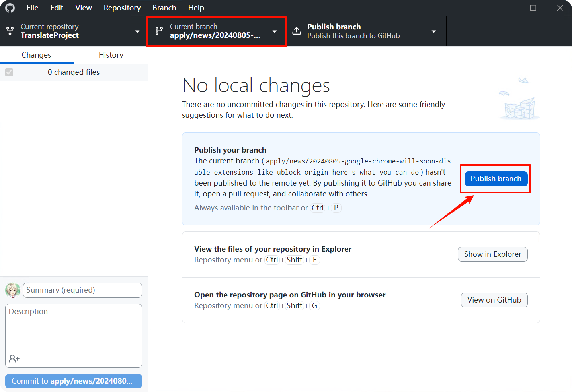Click the add co-authors icon in Description
572x392 pixels.
click(x=14, y=359)
